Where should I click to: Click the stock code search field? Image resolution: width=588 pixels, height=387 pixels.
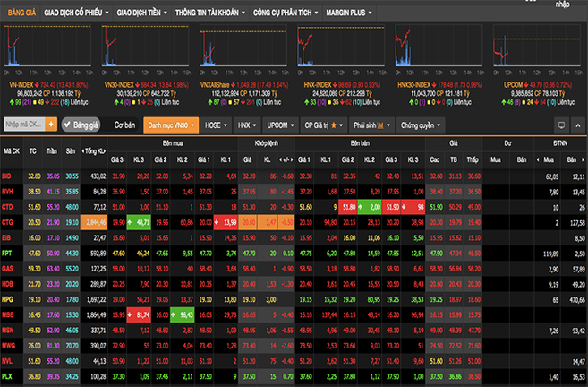(24, 125)
